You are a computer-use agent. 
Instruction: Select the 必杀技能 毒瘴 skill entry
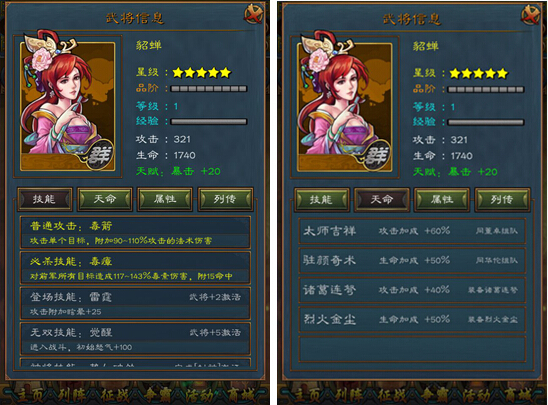(135, 268)
